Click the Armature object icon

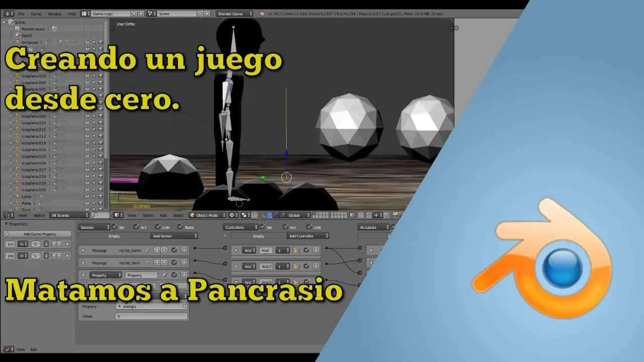(x=18, y=42)
